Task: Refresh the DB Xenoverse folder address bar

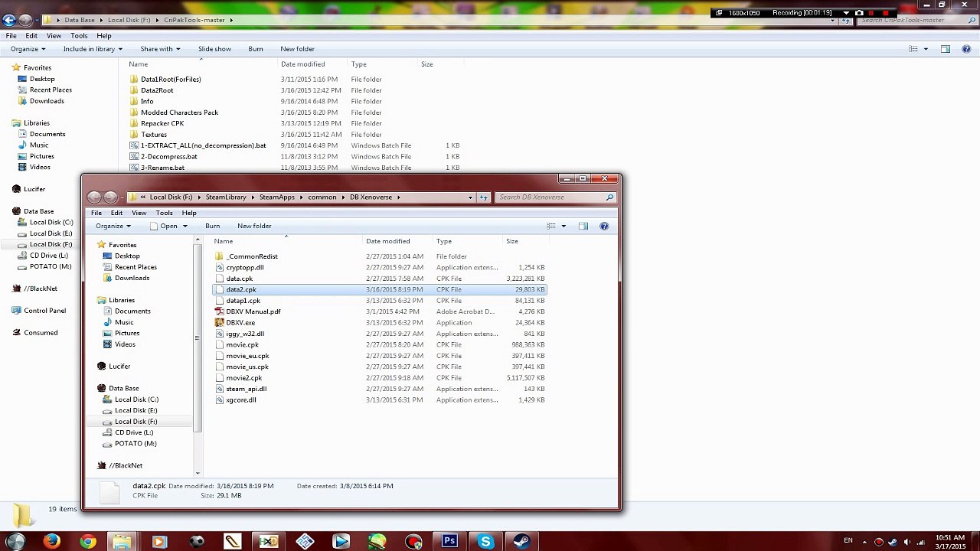Action: coord(483,197)
